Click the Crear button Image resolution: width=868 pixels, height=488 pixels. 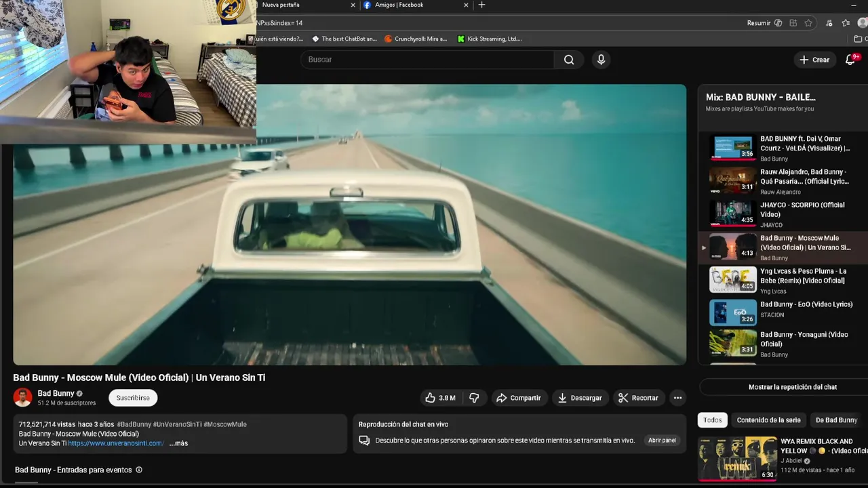tap(814, 60)
